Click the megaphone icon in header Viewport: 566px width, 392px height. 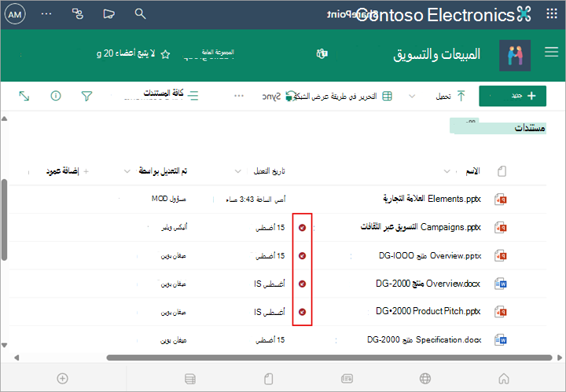108,14
